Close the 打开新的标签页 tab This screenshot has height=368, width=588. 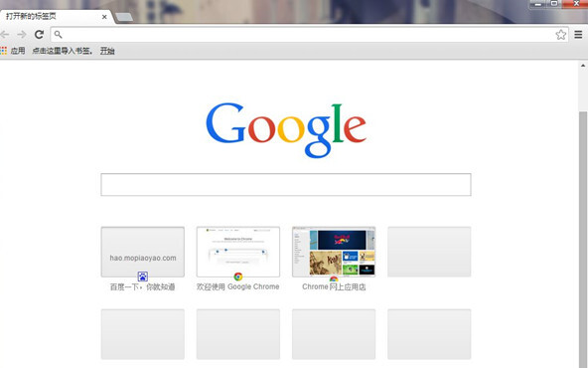click(104, 17)
